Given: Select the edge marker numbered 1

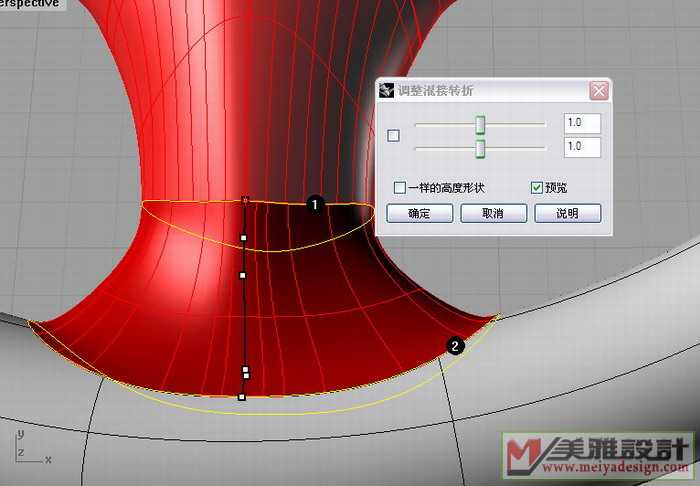Looking at the screenshot, I should pos(315,204).
